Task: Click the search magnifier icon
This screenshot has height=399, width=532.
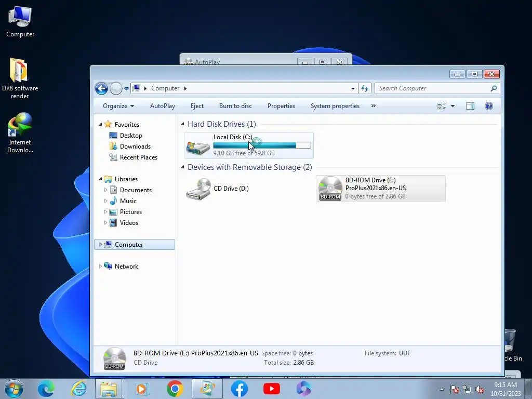Action: [x=494, y=88]
